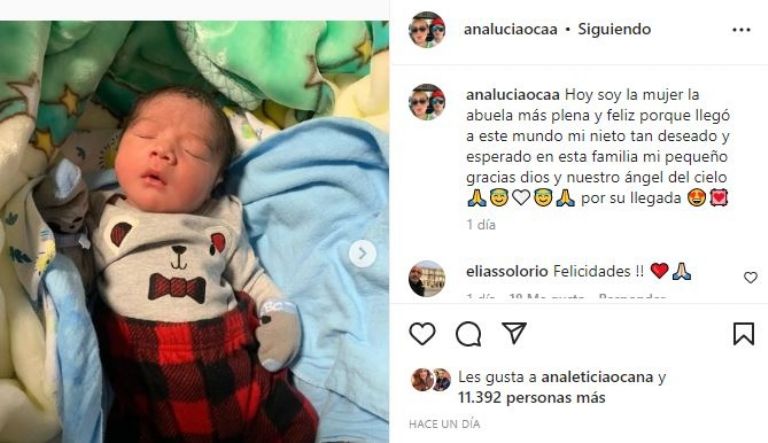Open the eliassolorio commenter avatar
768x443 pixels.
click(x=427, y=278)
